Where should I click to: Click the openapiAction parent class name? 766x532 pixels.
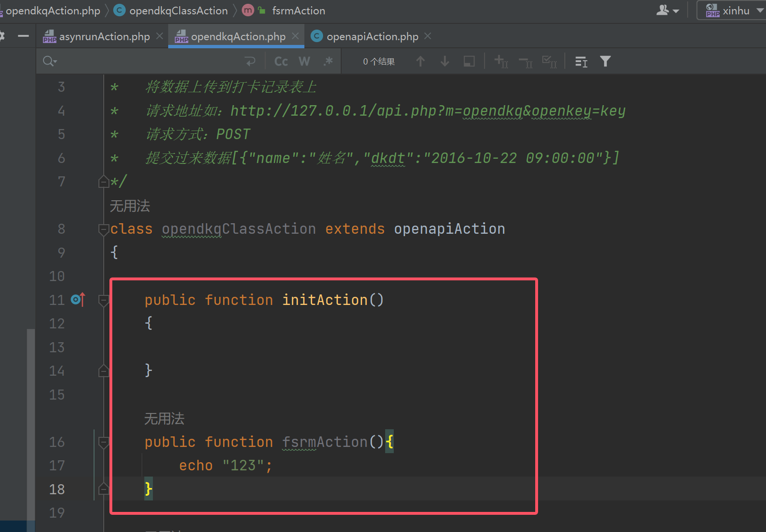tap(449, 229)
